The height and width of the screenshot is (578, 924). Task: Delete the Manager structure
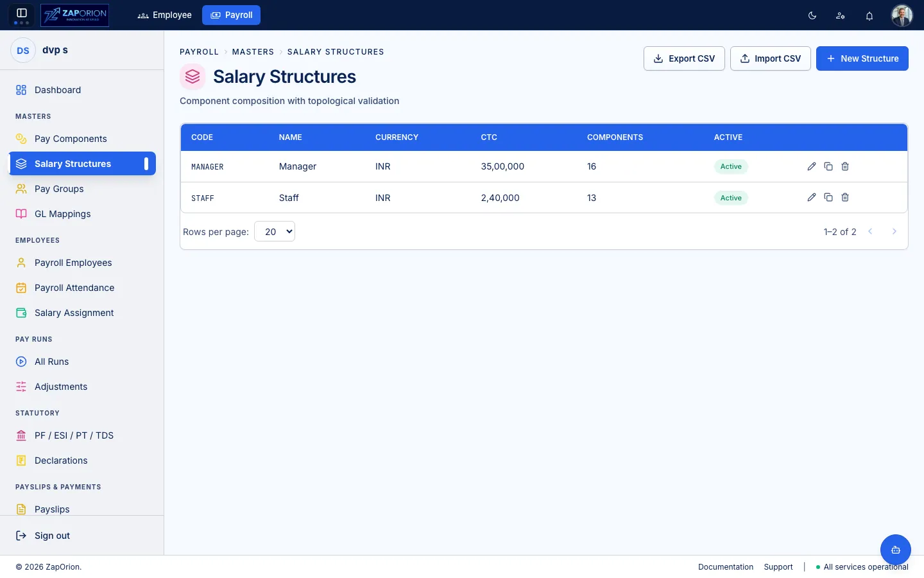[x=845, y=166]
